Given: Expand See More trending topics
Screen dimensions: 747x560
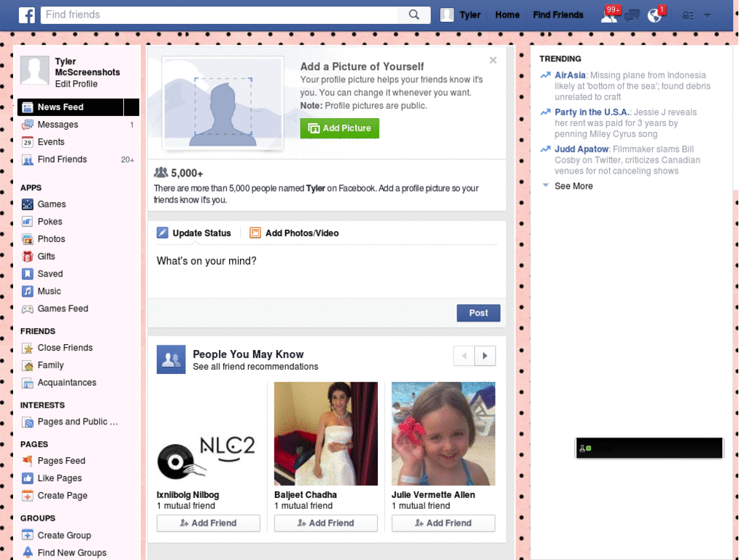Looking at the screenshot, I should click(573, 186).
